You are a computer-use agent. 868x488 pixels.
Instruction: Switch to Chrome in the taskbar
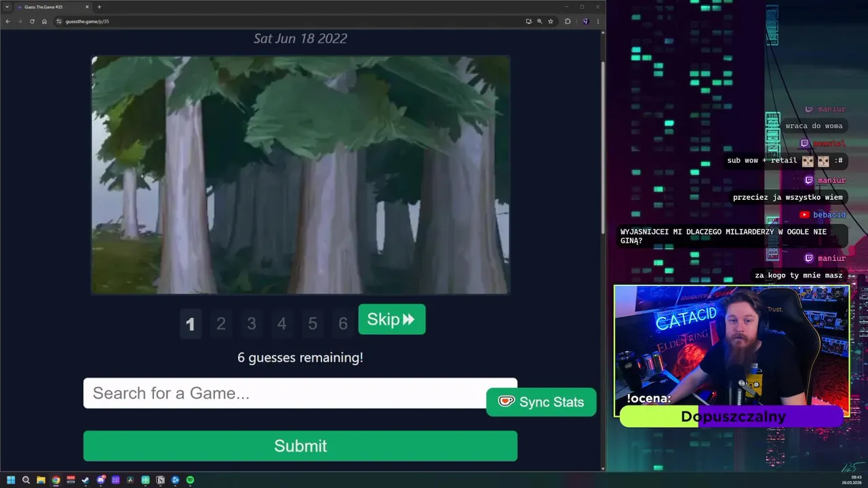(x=56, y=480)
